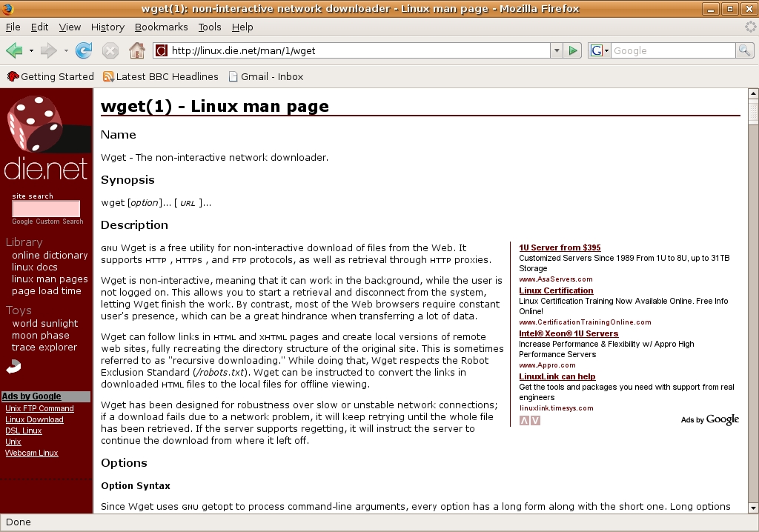Follow the online dictionary link
The image size is (759, 532).
(x=50, y=255)
